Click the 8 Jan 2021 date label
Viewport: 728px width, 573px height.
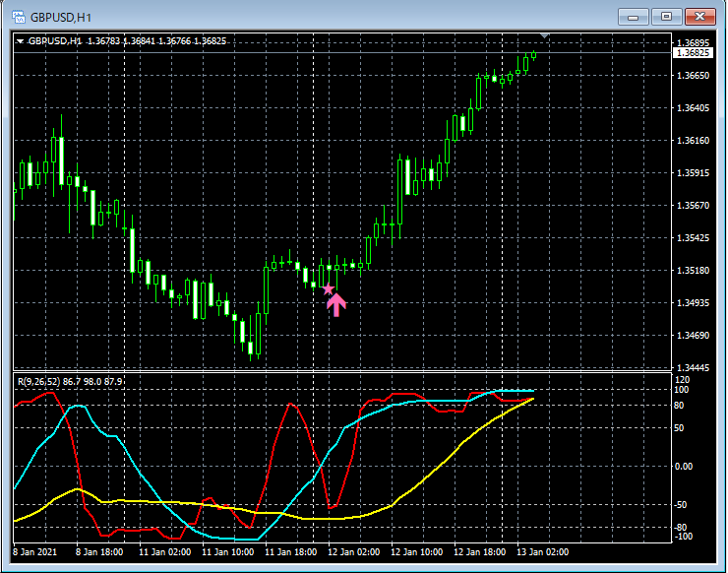point(36,552)
